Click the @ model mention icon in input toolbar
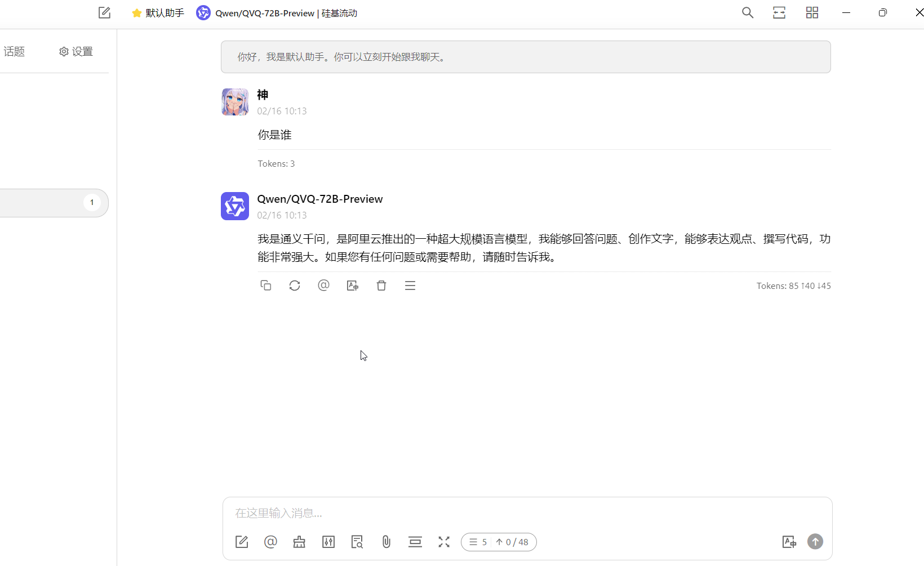This screenshot has height=566, width=924. pos(270,542)
